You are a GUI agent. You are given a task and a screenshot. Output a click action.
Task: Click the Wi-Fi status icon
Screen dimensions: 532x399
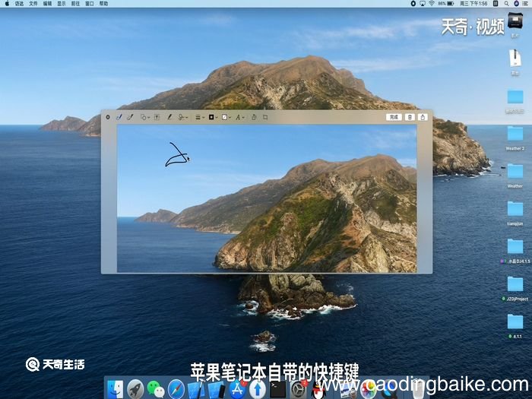[432, 3]
